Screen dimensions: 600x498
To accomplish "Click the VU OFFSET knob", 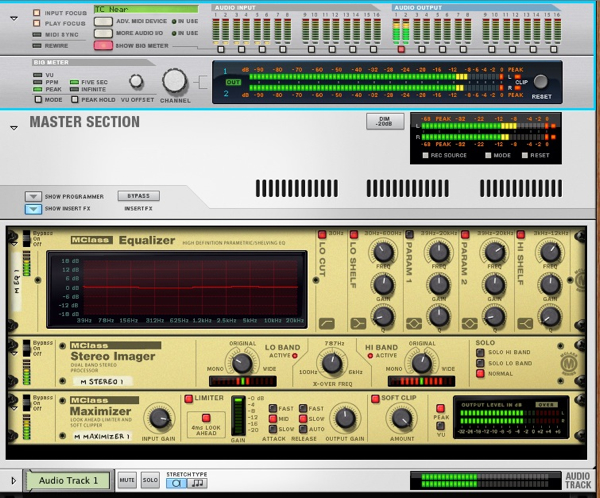I will [x=136, y=81].
